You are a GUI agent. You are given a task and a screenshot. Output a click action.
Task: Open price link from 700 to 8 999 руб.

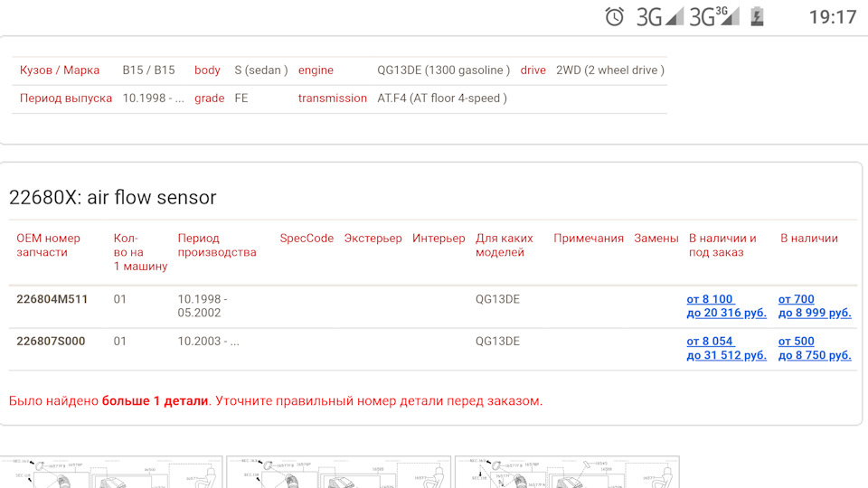click(x=815, y=306)
